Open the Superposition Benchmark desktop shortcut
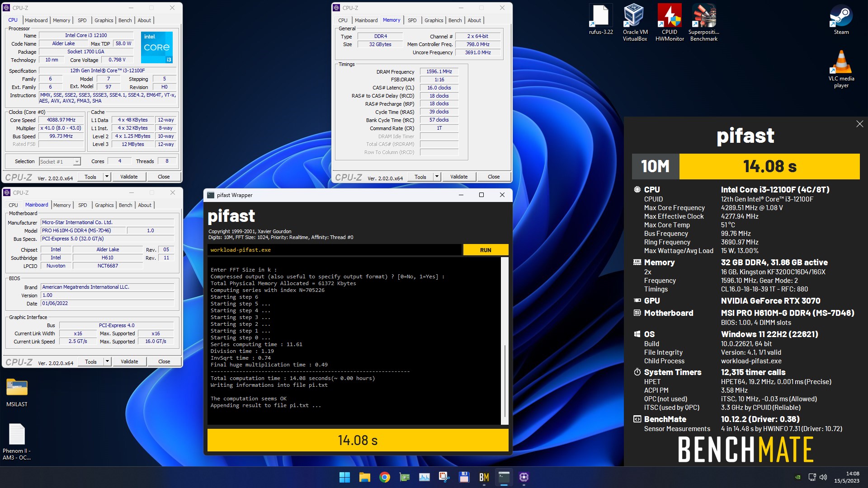 tap(704, 23)
